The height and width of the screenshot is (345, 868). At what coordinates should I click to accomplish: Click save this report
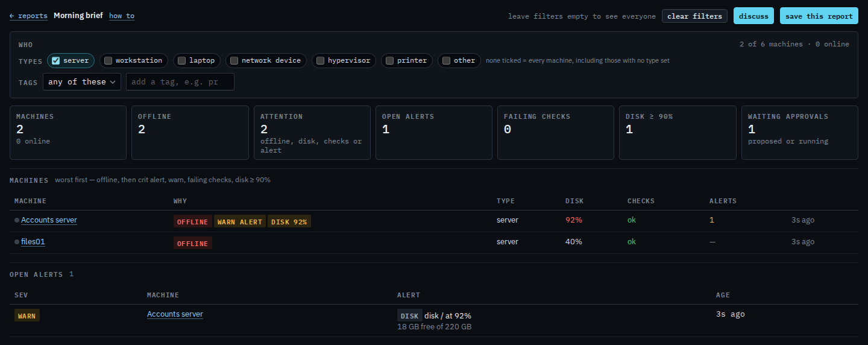click(819, 16)
